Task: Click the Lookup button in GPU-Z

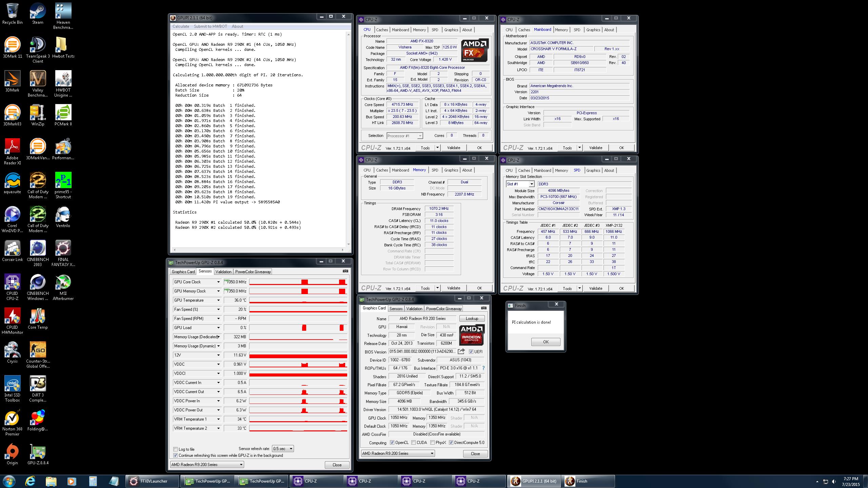Action: click(472, 319)
